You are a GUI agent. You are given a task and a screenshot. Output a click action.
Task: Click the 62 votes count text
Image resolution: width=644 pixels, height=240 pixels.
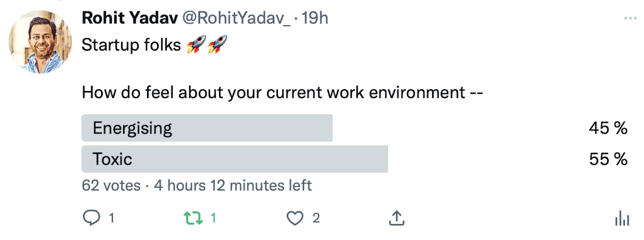[111, 185]
